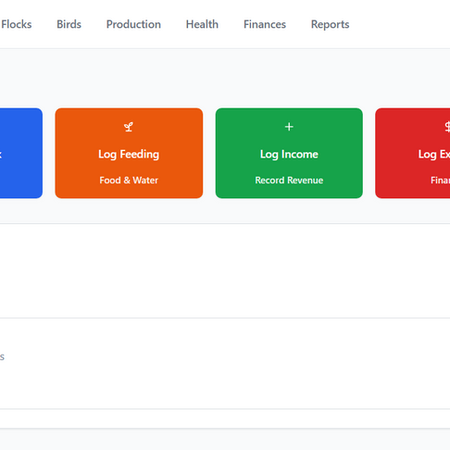Switch to the Production tab
The image size is (450, 450).
[x=133, y=24]
